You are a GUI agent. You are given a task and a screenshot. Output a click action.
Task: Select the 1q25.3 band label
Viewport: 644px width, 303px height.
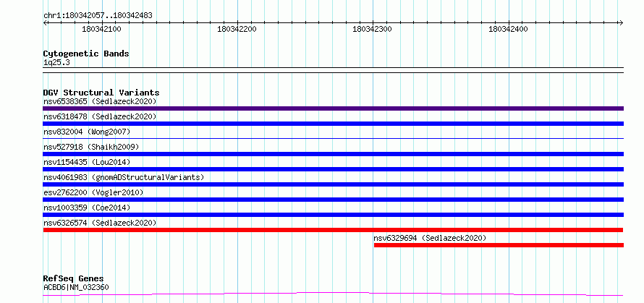[56, 62]
